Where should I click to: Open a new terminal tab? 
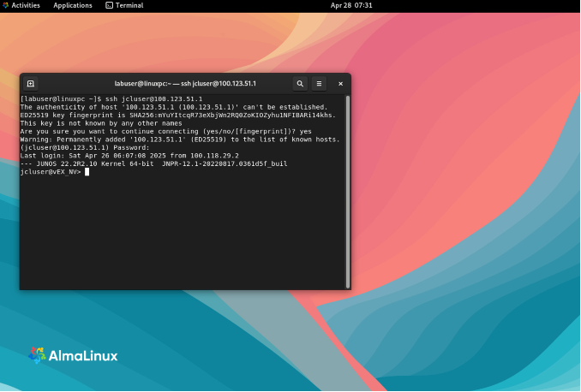[x=30, y=84]
